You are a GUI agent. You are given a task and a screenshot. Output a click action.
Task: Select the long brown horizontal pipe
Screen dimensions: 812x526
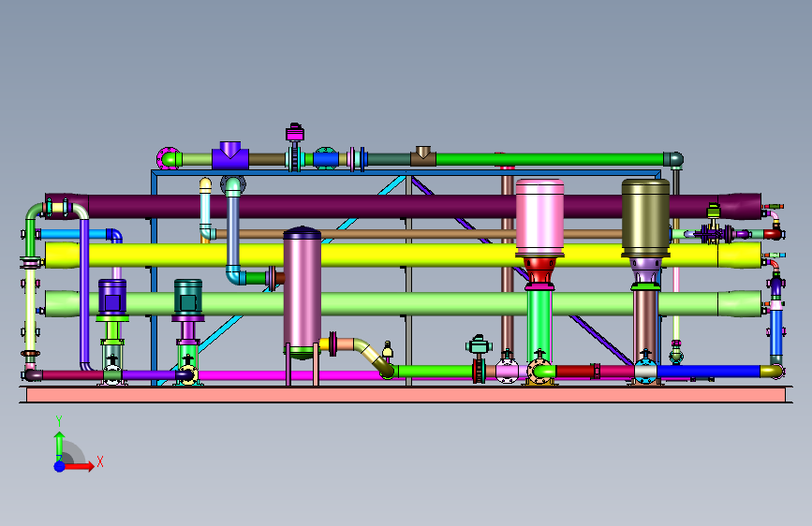[365, 234]
